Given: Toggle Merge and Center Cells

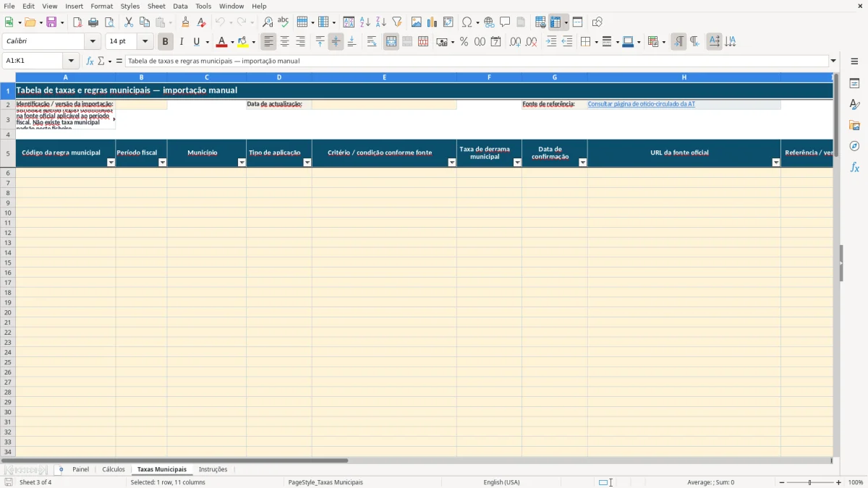Looking at the screenshot, I should [391, 42].
